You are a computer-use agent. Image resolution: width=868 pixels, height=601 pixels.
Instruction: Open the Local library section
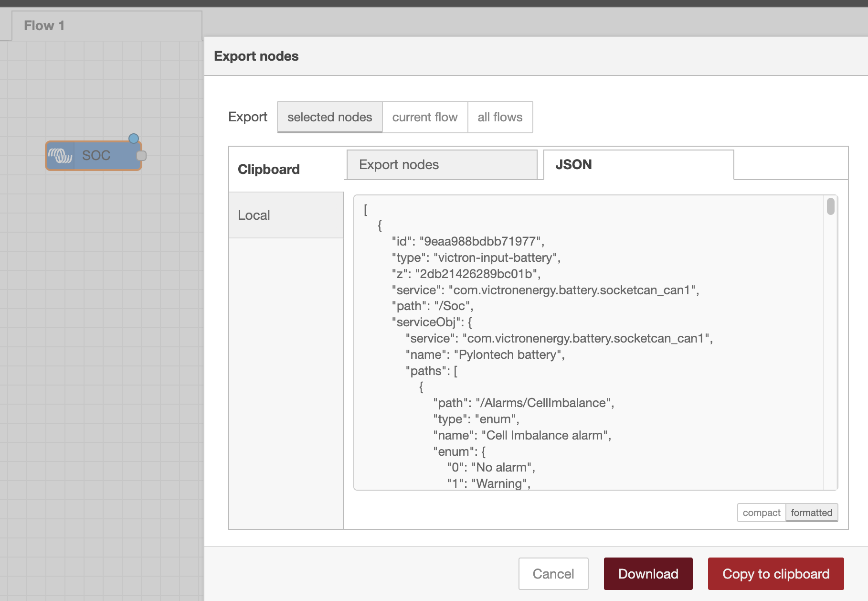point(286,215)
